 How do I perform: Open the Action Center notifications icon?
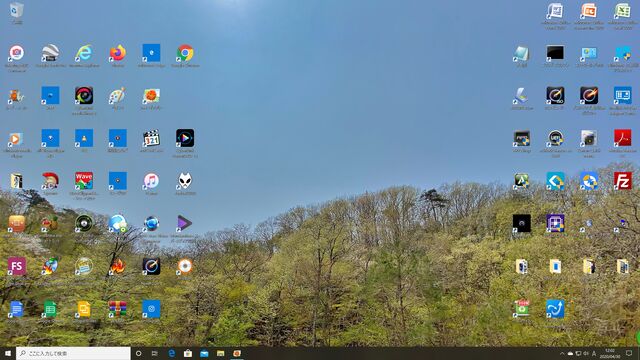629,353
